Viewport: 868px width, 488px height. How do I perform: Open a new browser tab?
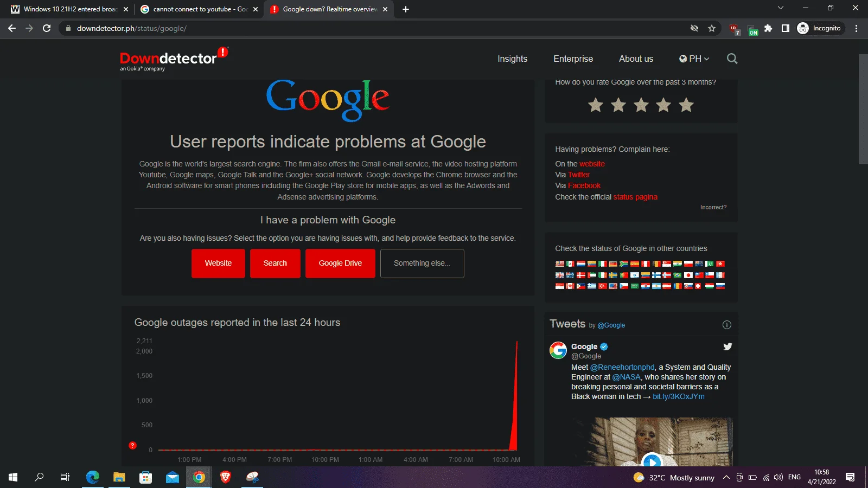pyautogui.click(x=406, y=9)
